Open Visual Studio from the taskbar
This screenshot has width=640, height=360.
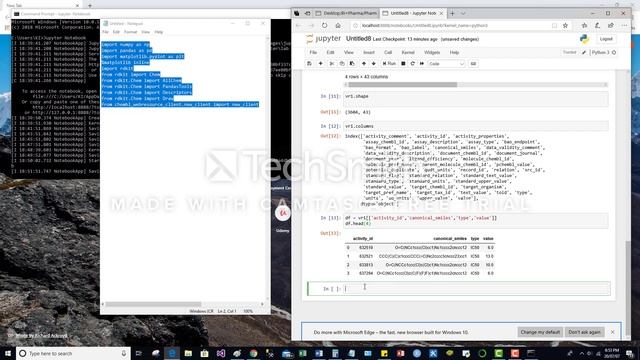tap(221, 353)
